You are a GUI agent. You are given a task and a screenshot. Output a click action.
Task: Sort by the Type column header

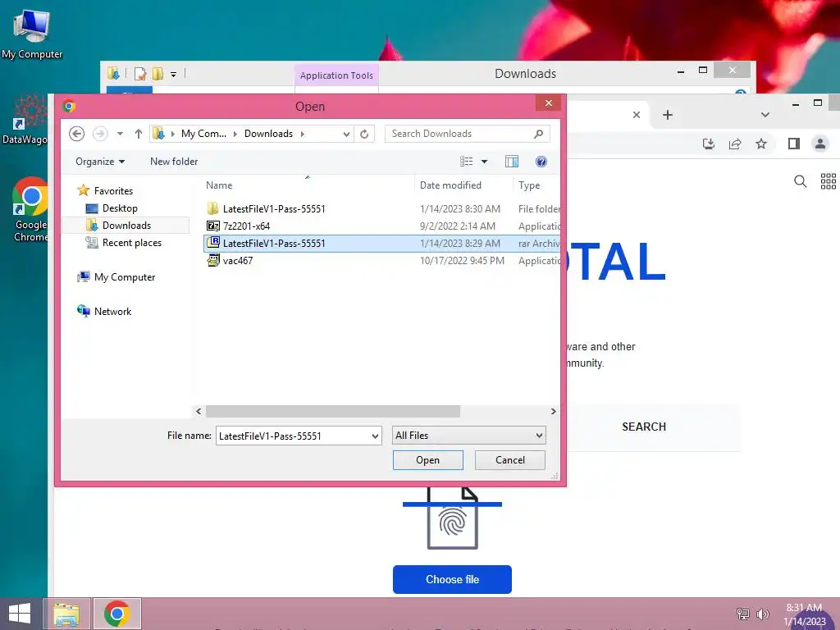[x=529, y=185]
